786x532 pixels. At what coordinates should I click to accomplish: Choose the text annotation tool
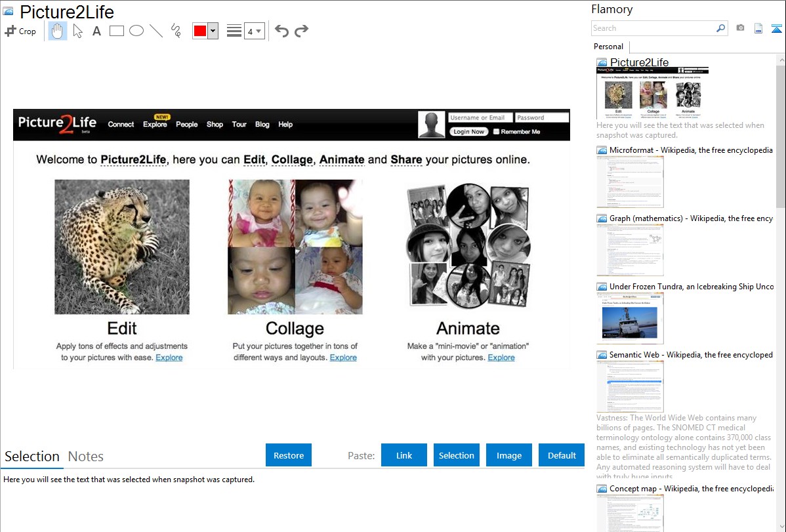pyautogui.click(x=96, y=31)
